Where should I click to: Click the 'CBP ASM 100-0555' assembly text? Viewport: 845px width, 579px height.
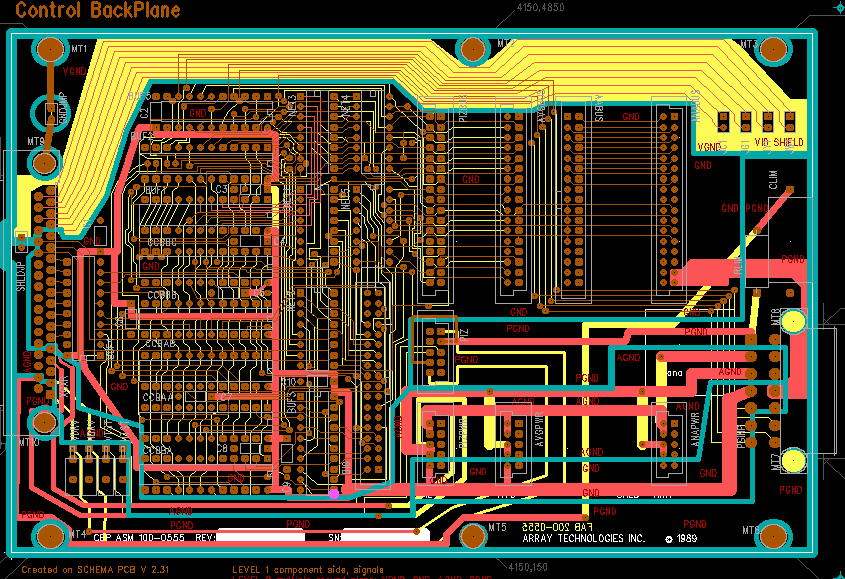tap(138, 537)
